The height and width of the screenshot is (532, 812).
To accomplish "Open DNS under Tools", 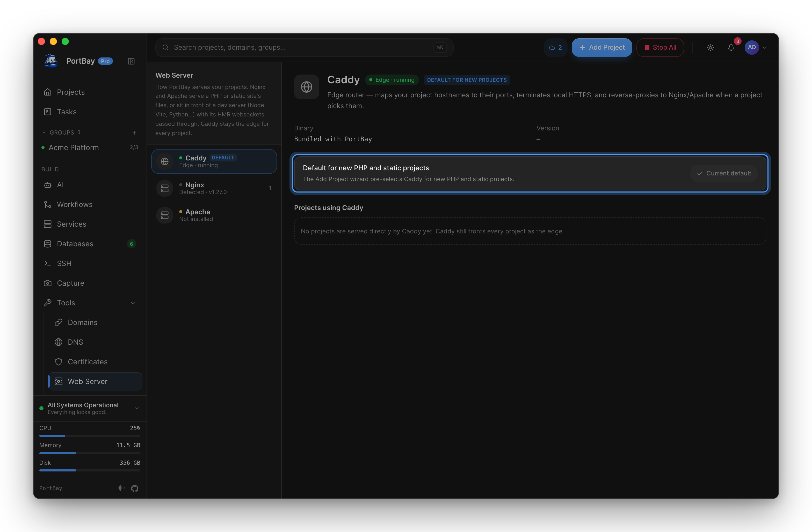I will pyautogui.click(x=95, y=342).
